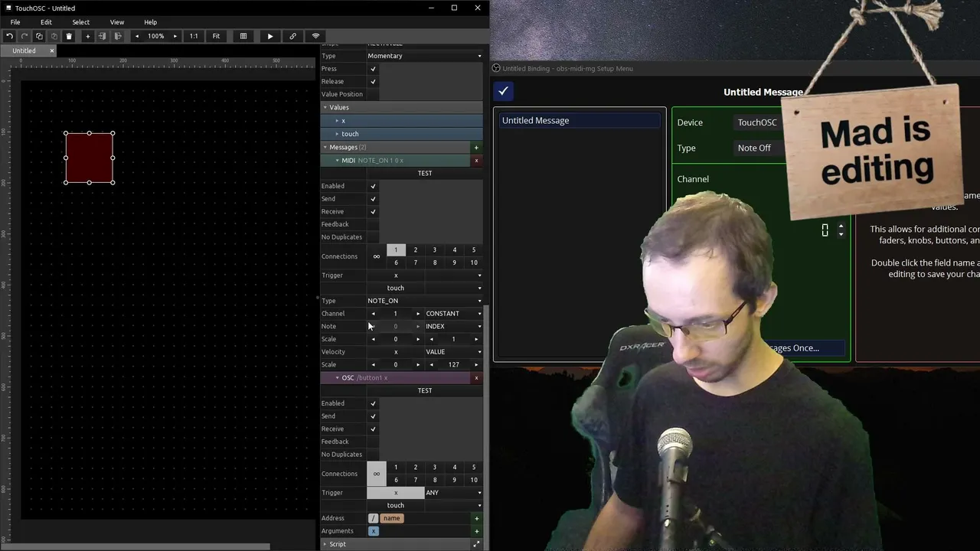Delete the MIDI NOTE_ON message
980x551 pixels.
[x=476, y=161]
